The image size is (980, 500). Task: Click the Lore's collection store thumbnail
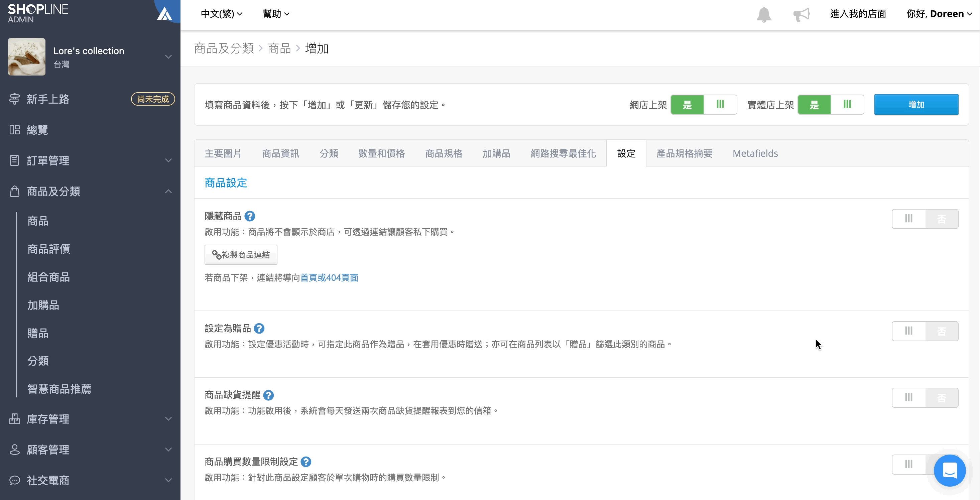(x=27, y=57)
